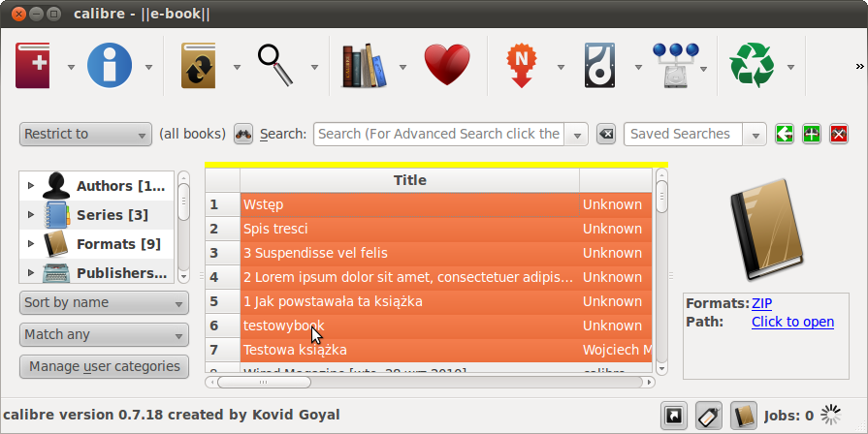Open the Match any dropdown
868x434 pixels.
tap(104, 335)
